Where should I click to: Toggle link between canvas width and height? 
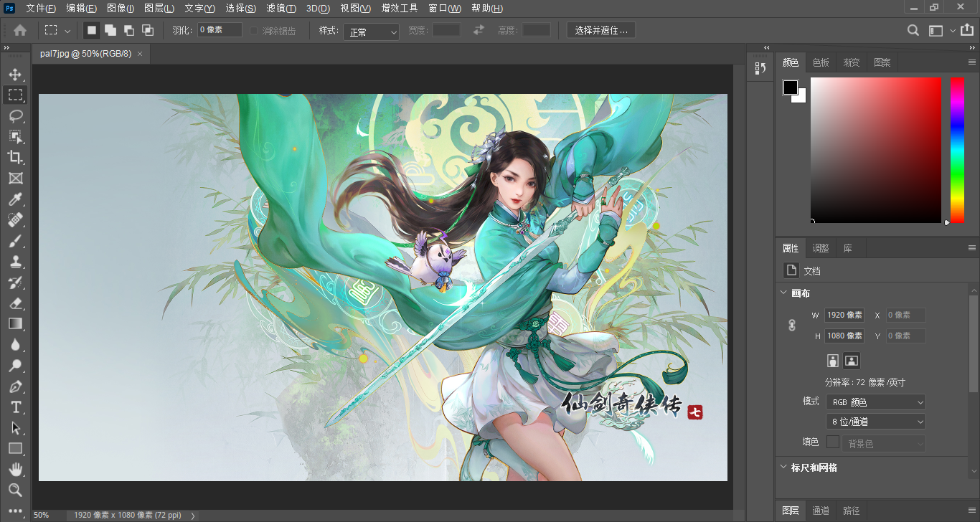[791, 325]
